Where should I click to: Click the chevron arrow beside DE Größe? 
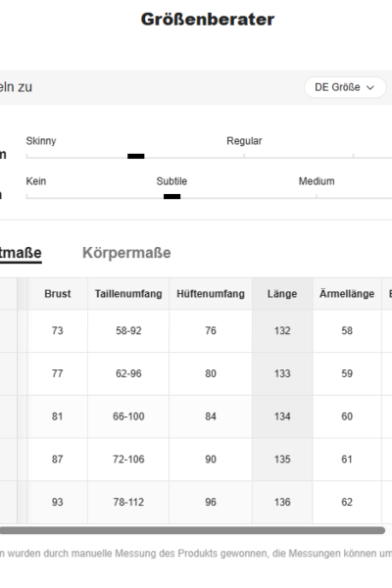pyautogui.click(x=370, y=88)
